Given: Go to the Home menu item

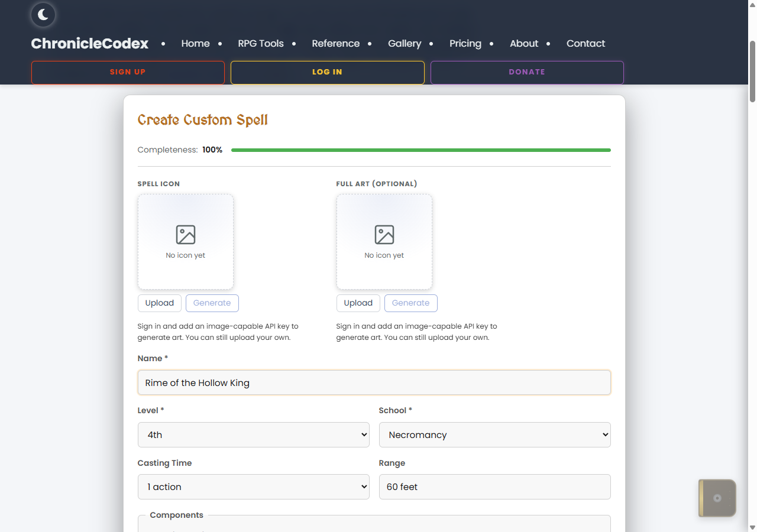Looking at the screenshot, I should [x=195, y=43].
